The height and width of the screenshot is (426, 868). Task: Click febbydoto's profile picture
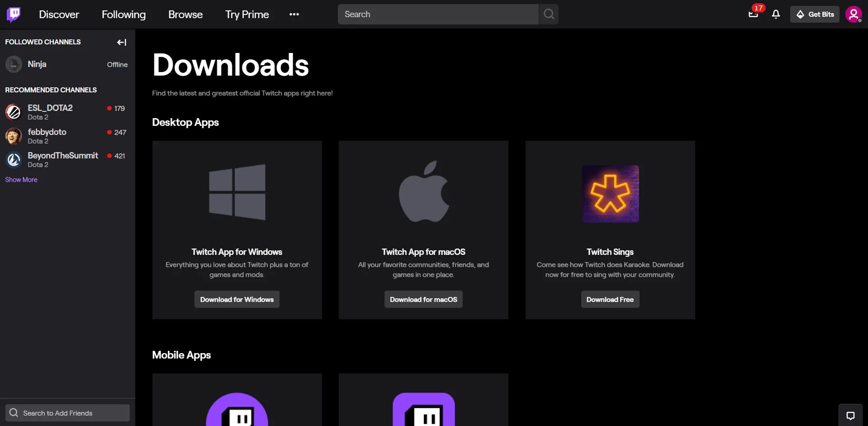tap(13, 136)
